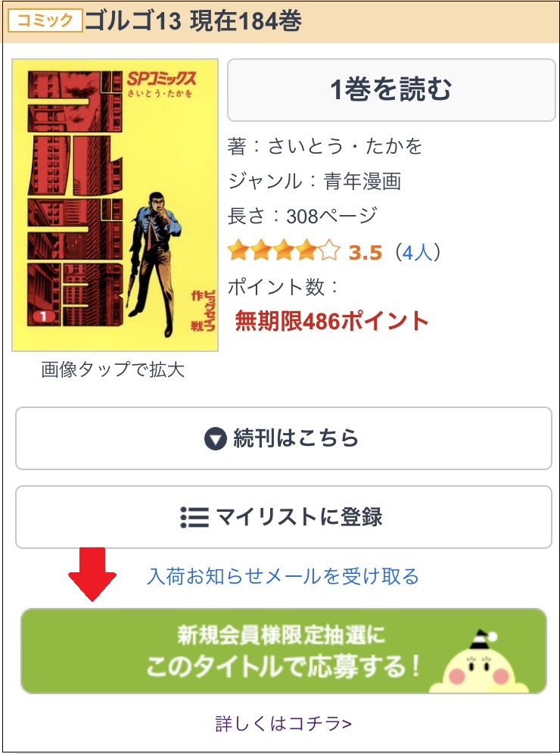Open 入荷お知らせメールを受け取る link
Image resolution: width=560 pixels, height=754 pixels.
point(282,576)
